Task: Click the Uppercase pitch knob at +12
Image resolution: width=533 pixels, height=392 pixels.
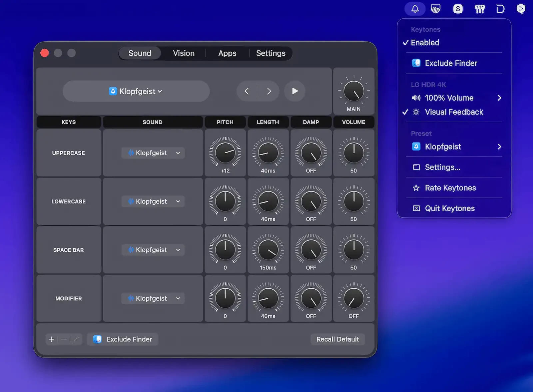Action: tap(225, 153)
